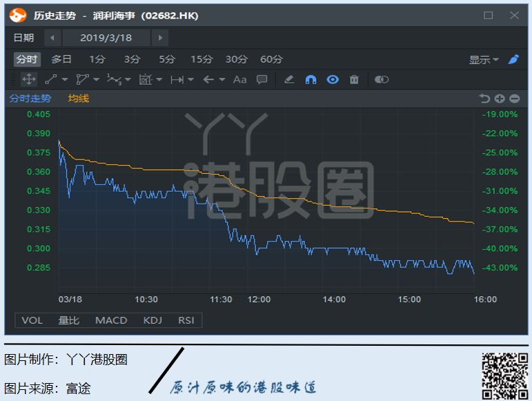The image size is (532, 401).
Task: Click the blue paintbrush drawing icon
Action: coord(513,59)
